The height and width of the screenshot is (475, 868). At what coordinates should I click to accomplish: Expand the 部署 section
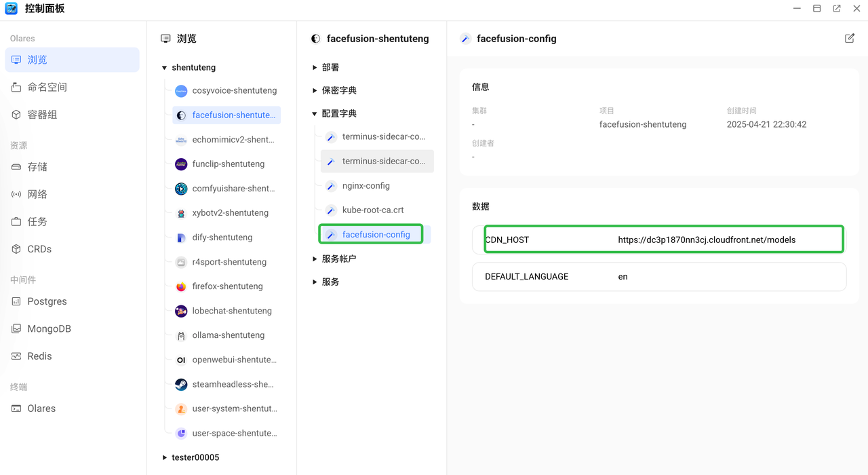315,68
